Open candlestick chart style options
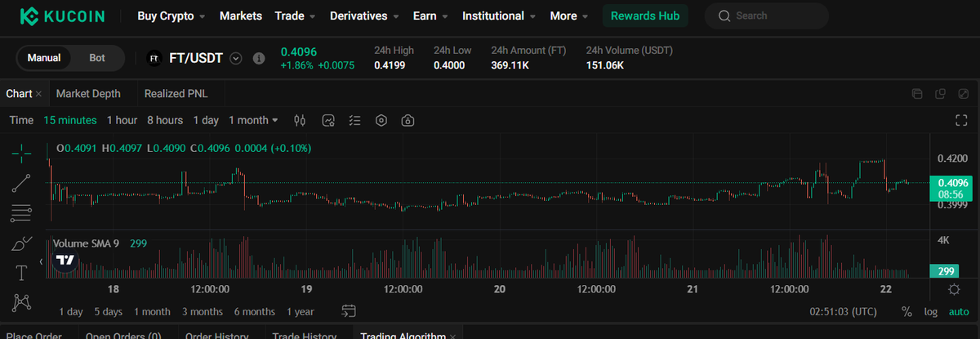980x339 pixels. pos(299,120)
